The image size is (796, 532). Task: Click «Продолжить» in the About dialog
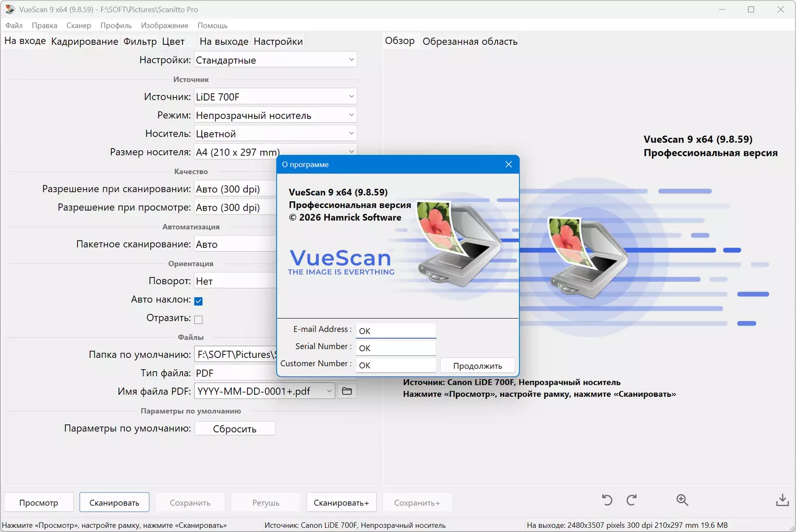click(478, 366)
